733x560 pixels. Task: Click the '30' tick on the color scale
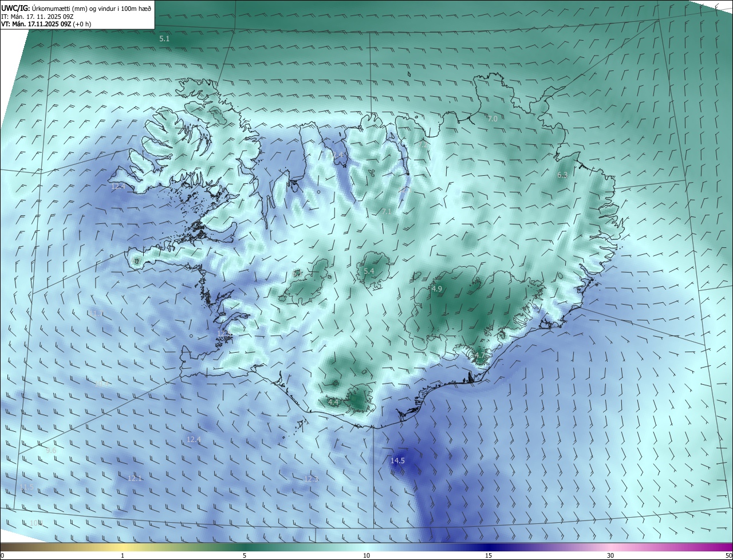tap(610, 555)
